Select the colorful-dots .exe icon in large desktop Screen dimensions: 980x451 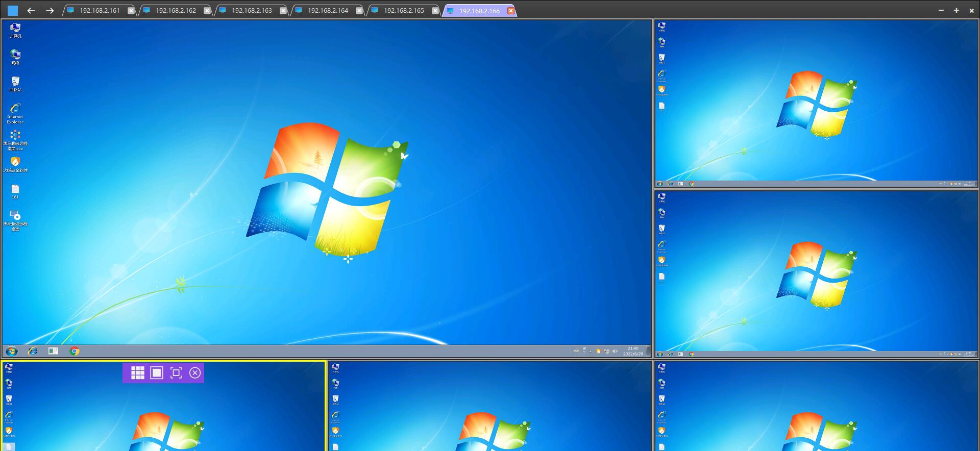tap(15, 140)
